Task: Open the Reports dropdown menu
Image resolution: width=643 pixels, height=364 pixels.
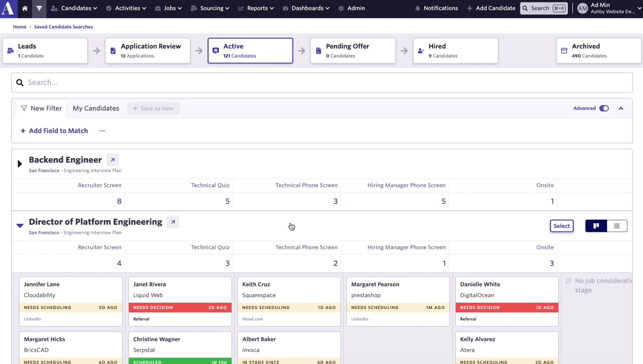Action: [x=256, y=8]
